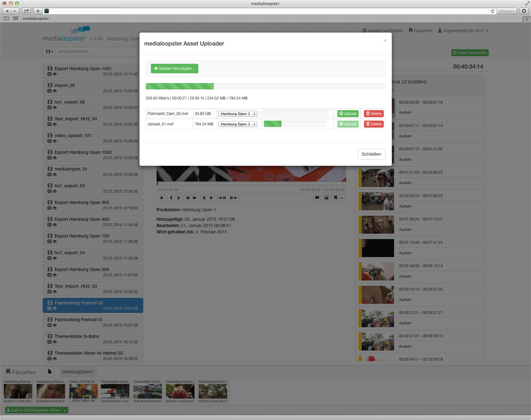This screenshot has height=420, width=531.
Task: Click the comment speech-bubble icon below the player
Action: 317,198
